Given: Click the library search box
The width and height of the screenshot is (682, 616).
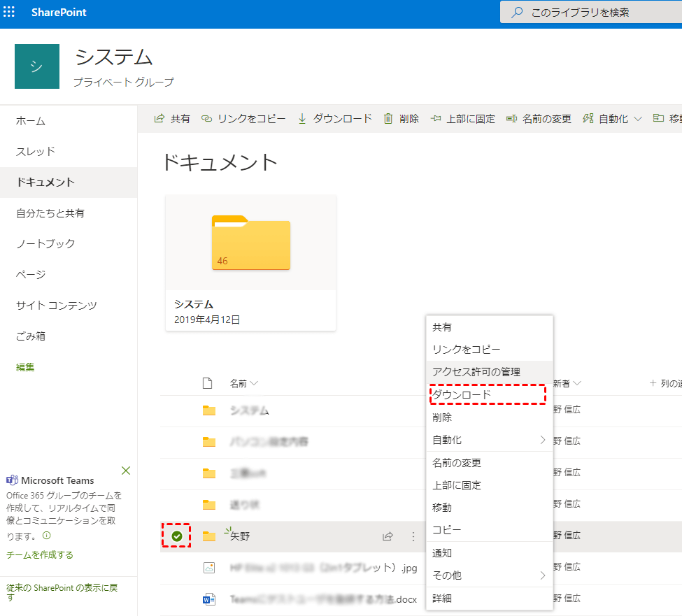Looking at the screenshot, I should tap(595, 13).
